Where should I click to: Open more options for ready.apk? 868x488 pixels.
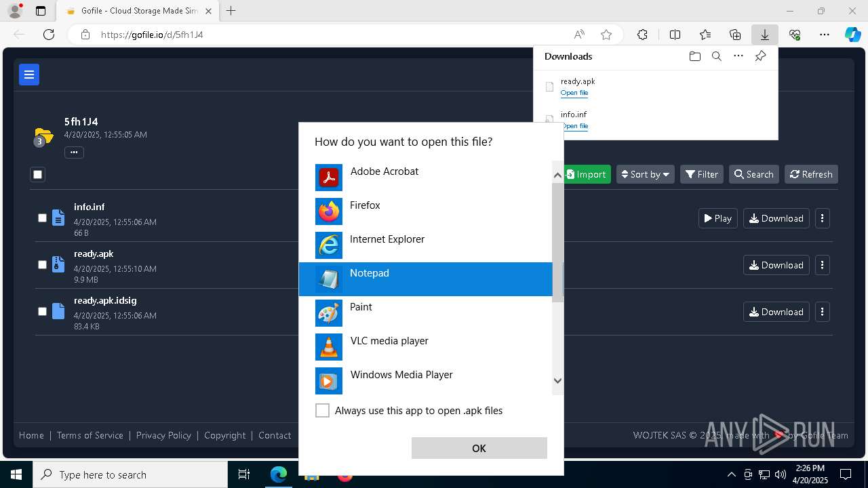(823, 265)
